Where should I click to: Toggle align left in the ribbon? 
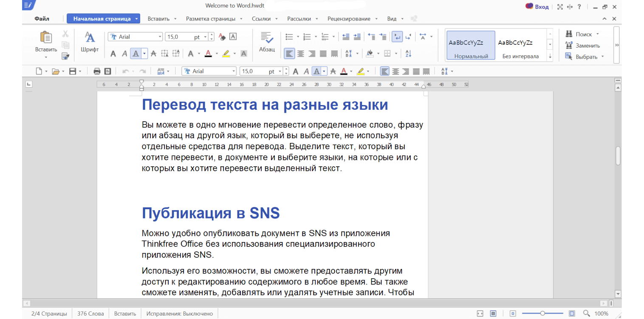[x=289, y=54]
